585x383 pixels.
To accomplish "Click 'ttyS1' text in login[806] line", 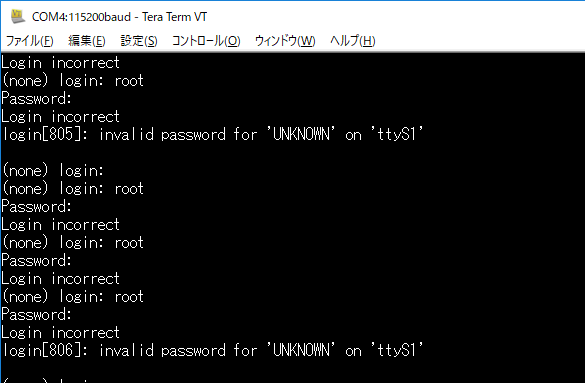I will pos(396,350).
